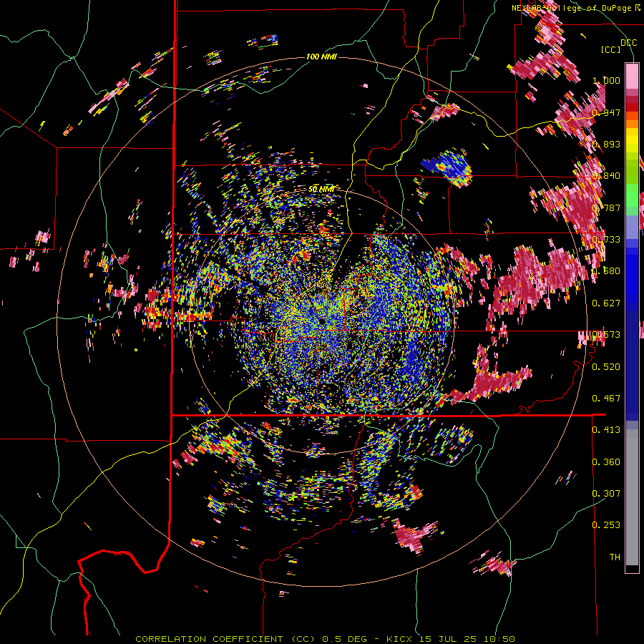Pick the bright green color bar segment
Viewport: 644px width, 644px height.
tap(632, 195)
